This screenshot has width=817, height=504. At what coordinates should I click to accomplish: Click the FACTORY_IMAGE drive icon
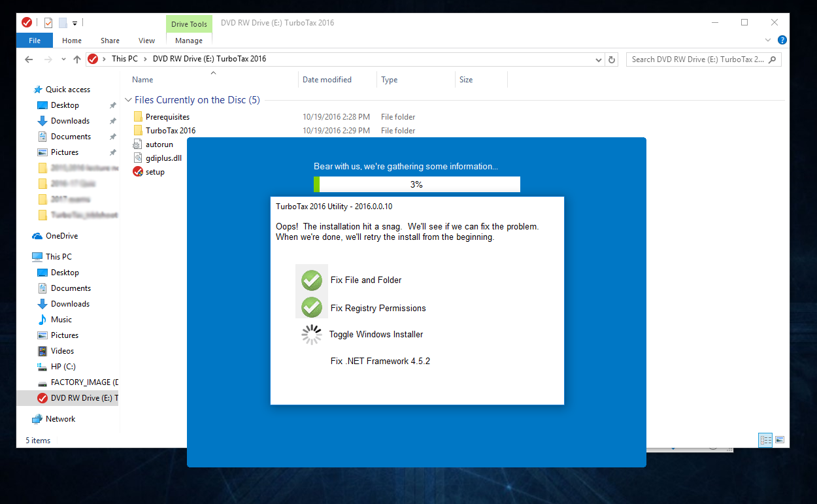(x=42, y=383)
